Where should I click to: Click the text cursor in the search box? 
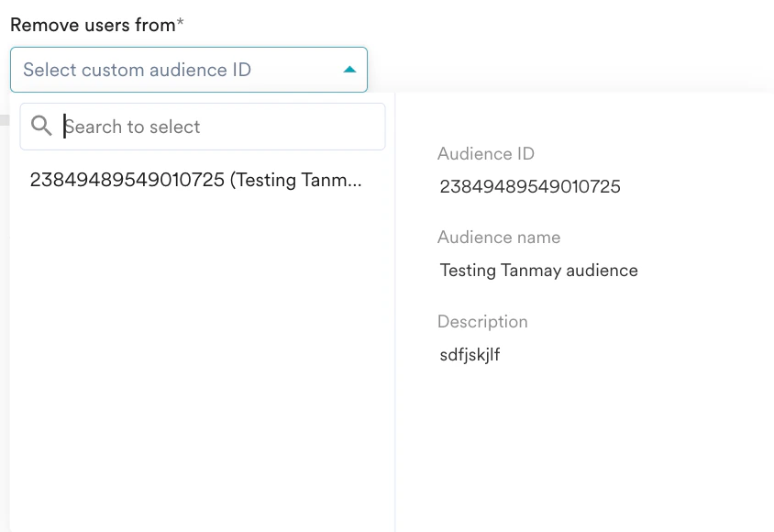pyautogui.click(x=64, y=127)
